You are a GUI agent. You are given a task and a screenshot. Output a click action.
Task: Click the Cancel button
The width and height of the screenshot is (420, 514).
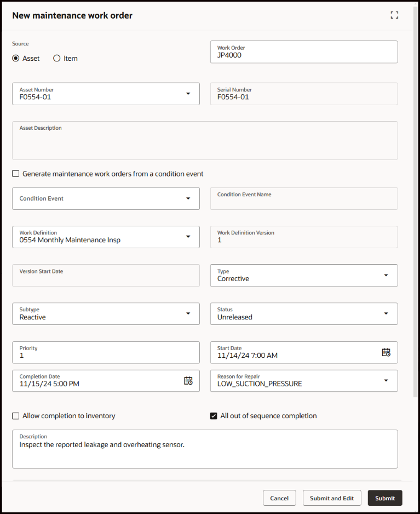click(279, 498)
